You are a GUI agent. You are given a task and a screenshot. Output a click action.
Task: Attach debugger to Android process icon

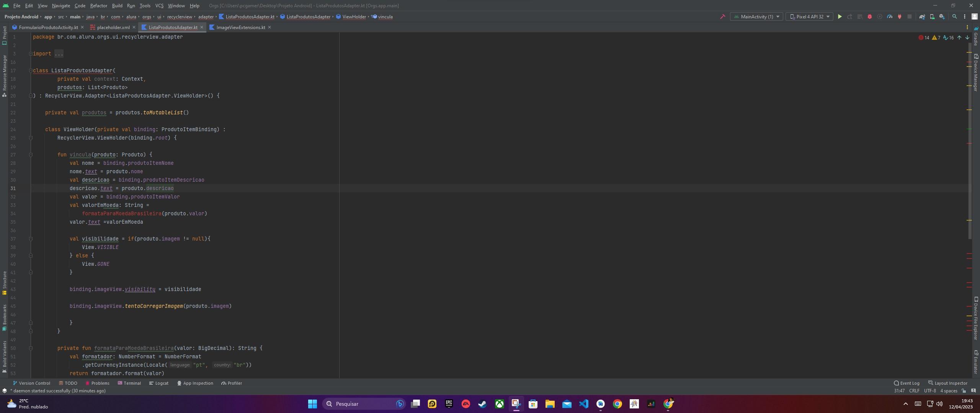click(x=899, y=17)
